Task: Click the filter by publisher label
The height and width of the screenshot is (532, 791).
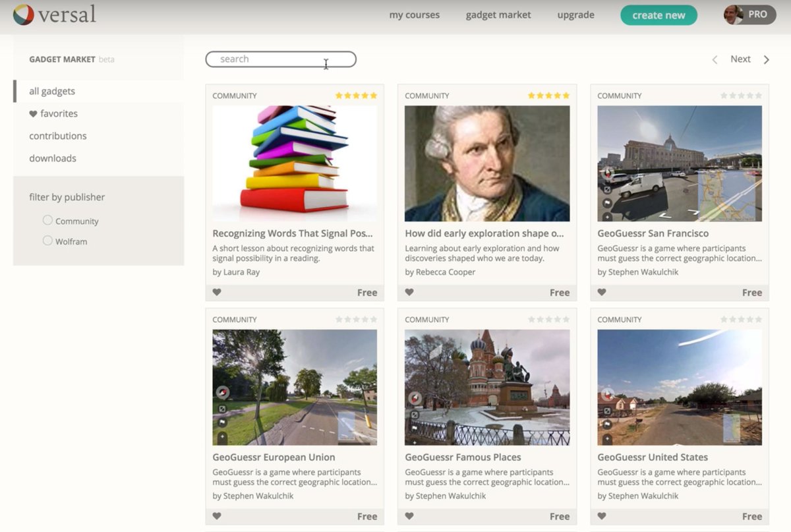Action: click(x=67, y=197)
